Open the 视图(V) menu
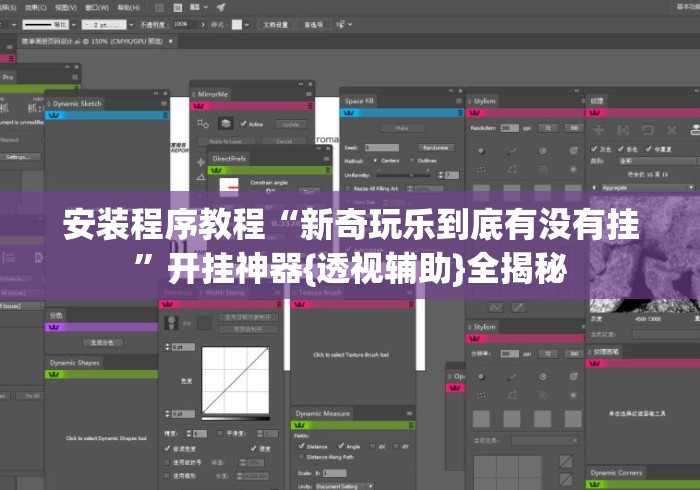The image size is (700, 490). [66, 7]
